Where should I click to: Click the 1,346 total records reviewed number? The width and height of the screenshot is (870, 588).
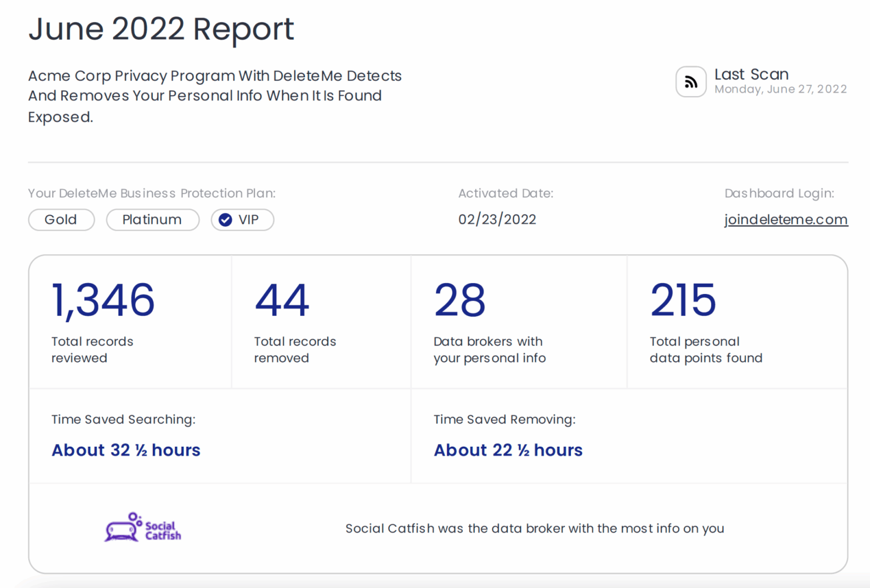[x=103, y=300]
